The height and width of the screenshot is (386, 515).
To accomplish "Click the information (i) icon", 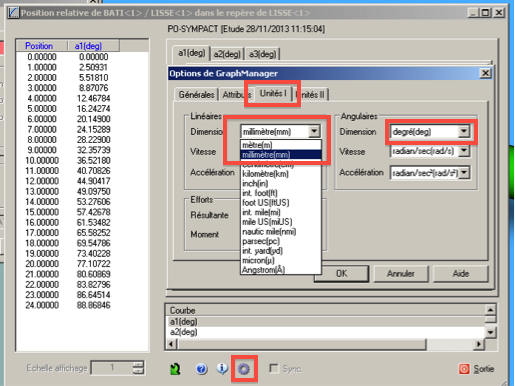I will [x=222, y=368].
